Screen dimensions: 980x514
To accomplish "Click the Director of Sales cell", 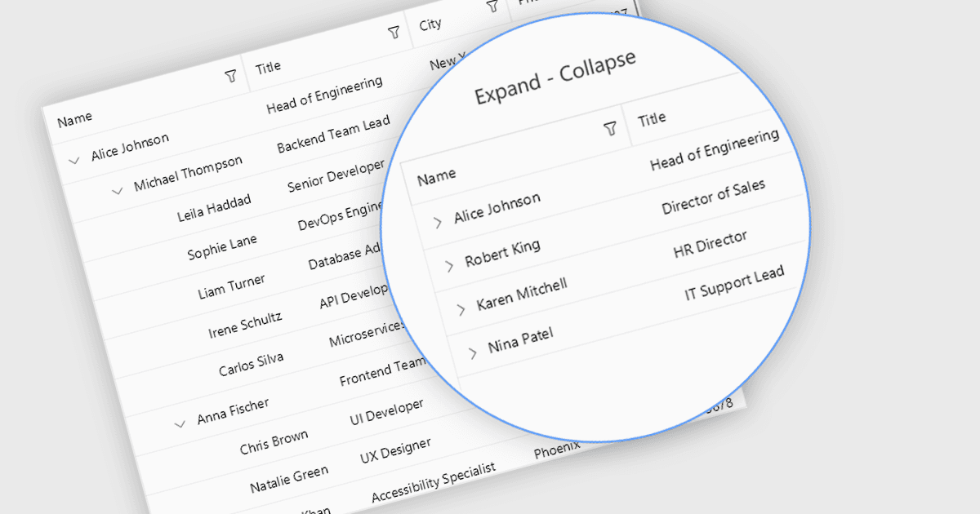I will click(x=714, y=197).
